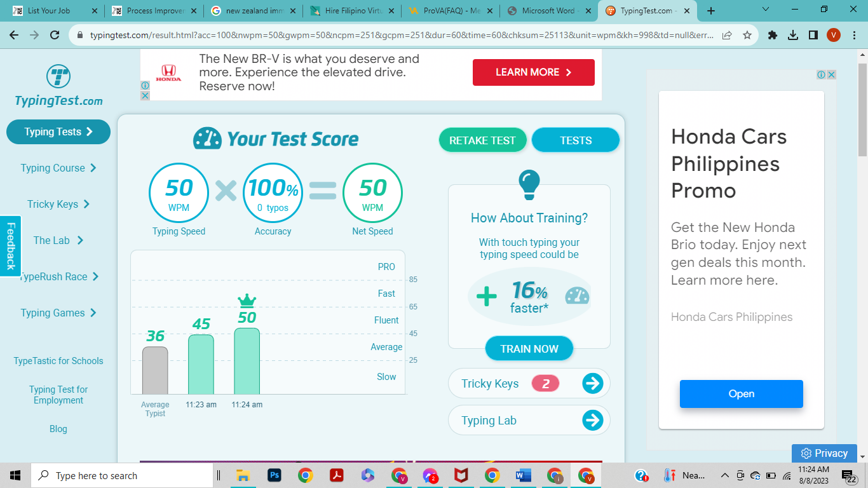The height and width of the screenshot is (488, 868).
Task: Click the TRAIN NOW button
Action: tap(529, 349)
